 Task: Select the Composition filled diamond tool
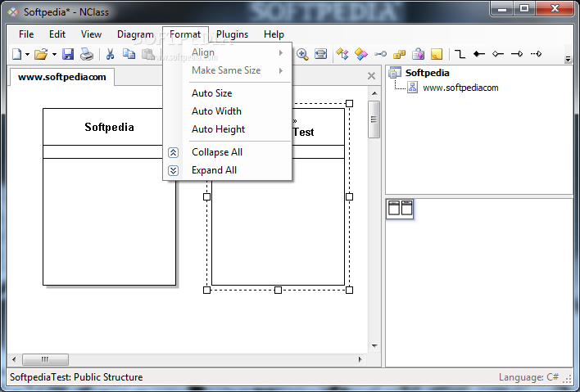tap(479, 54)
